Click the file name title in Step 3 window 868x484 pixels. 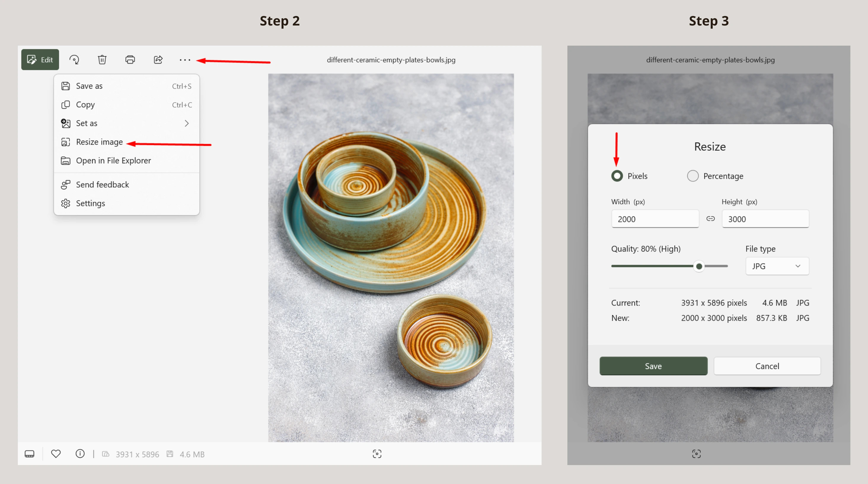click(710, 60)
